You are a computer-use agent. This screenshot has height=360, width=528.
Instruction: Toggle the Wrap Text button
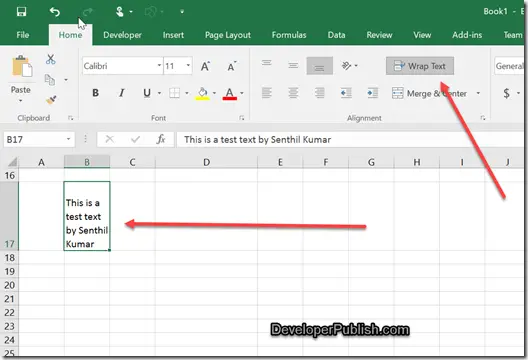420,66
